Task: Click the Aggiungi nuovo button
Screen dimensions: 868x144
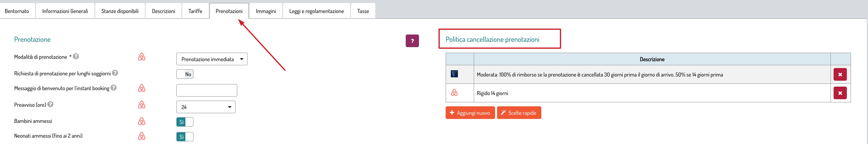Action: tap(470, 113)
